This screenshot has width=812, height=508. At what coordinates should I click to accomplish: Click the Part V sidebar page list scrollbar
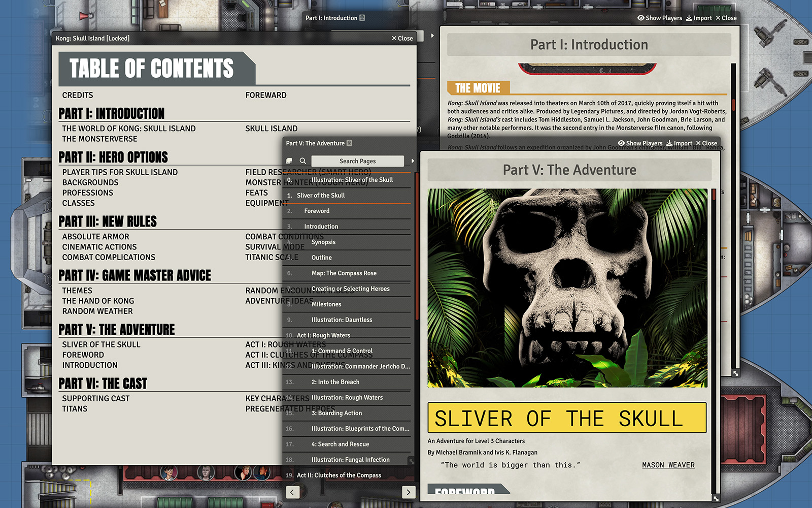click(417, 246)
